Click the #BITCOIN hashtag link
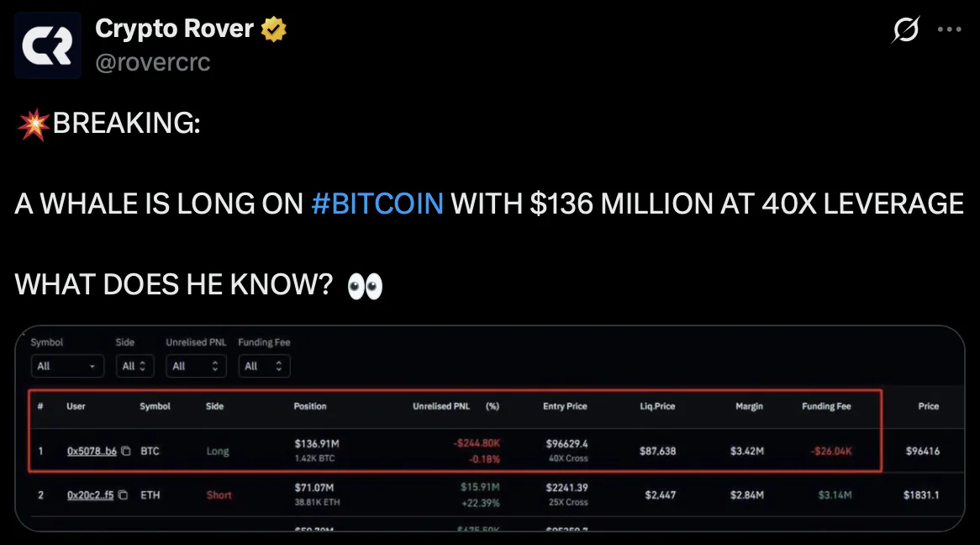The width and height of the screenshot is (980, 545). click(x=377, y=204)
